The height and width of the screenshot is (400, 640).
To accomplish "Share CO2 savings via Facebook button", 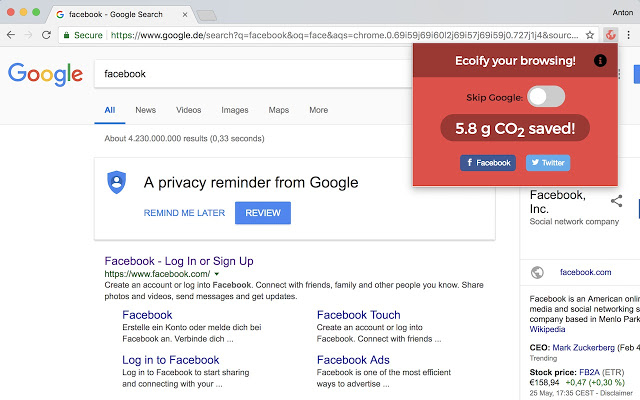I will pyautogui.click(x=488, y=163).
